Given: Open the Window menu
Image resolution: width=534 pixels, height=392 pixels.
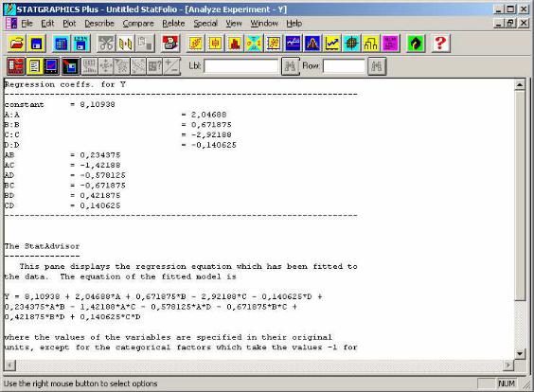Looking at the screenshot, I should click(264, 23).
